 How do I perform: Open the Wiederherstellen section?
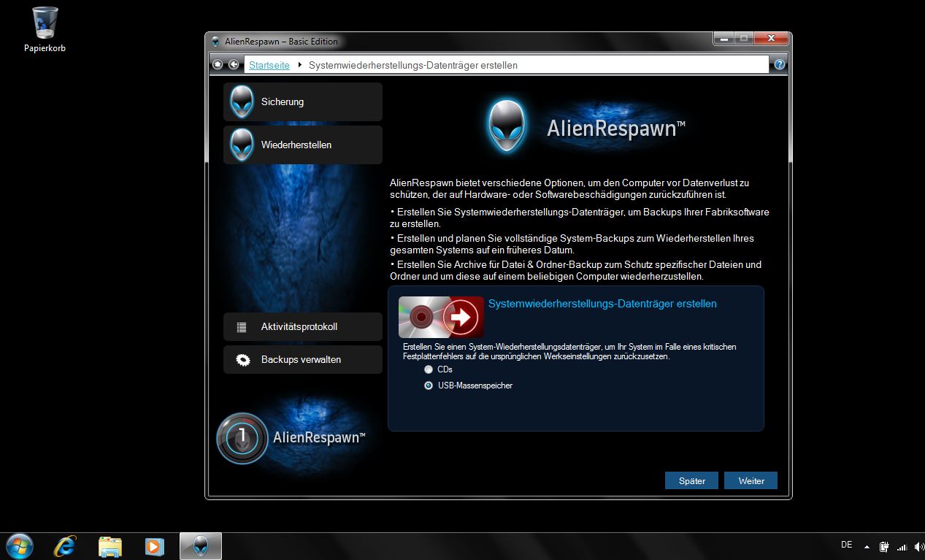pos(302,145)
